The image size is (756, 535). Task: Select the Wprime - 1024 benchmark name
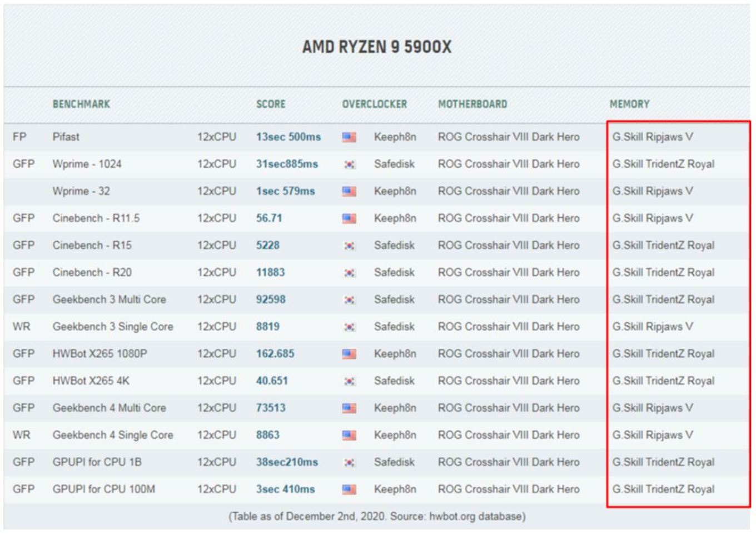pyautogui.click(x=87, y=164)
